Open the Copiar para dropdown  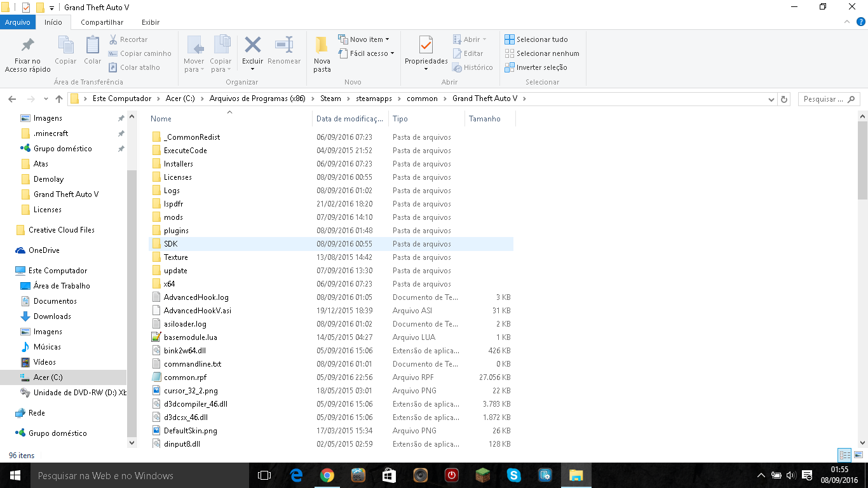(221, 54)
